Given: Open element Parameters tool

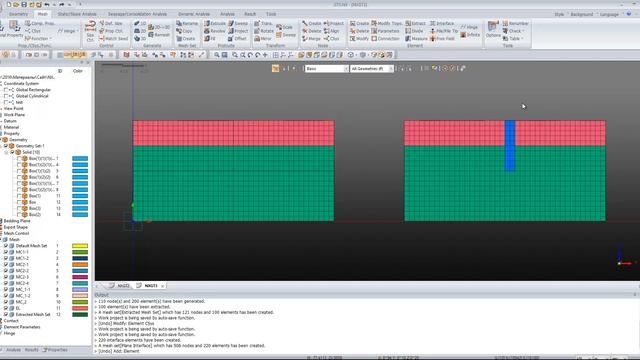Looking at the screenshot, I should pyautogui.click(x=385, y=31).
